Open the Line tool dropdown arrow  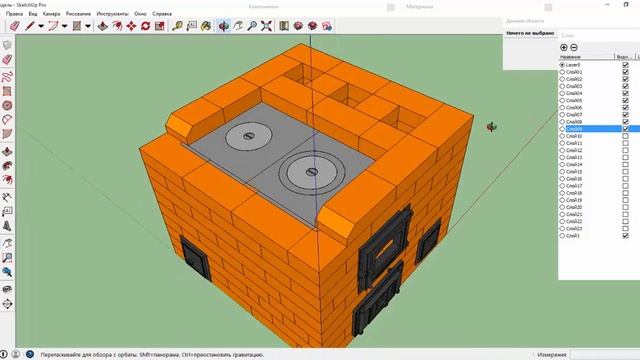tap(41, 26)
